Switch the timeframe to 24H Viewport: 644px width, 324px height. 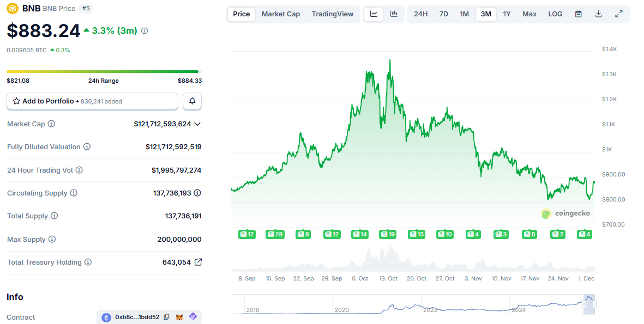[x=420, y=14]
